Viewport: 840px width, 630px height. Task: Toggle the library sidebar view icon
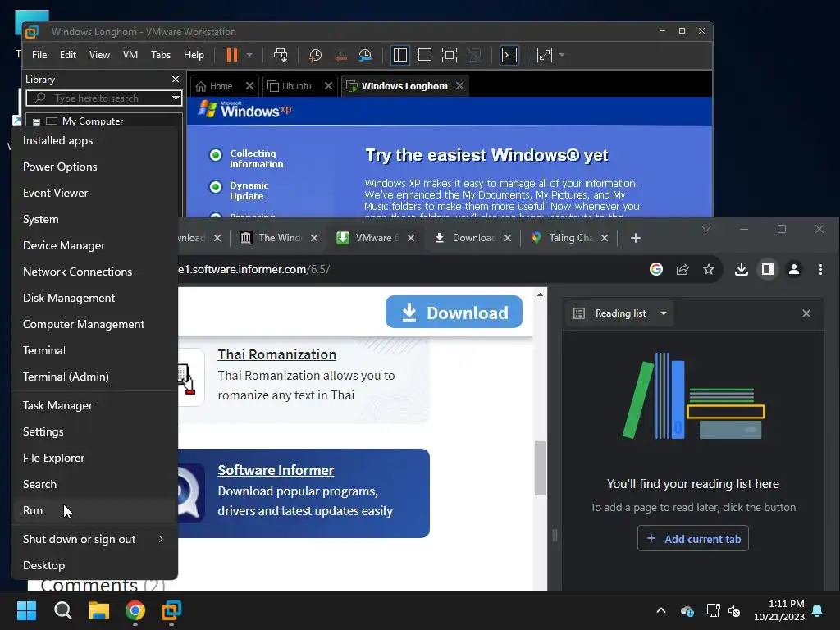coord(399,55)
